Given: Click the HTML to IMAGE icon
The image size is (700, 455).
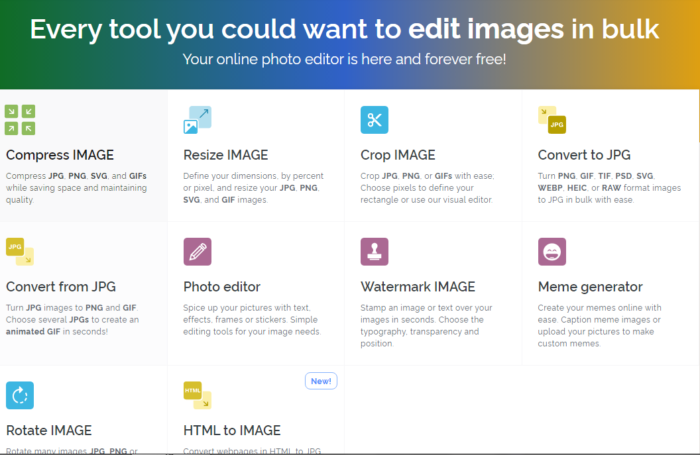Looking at the screenshot, I should (197, 395).
